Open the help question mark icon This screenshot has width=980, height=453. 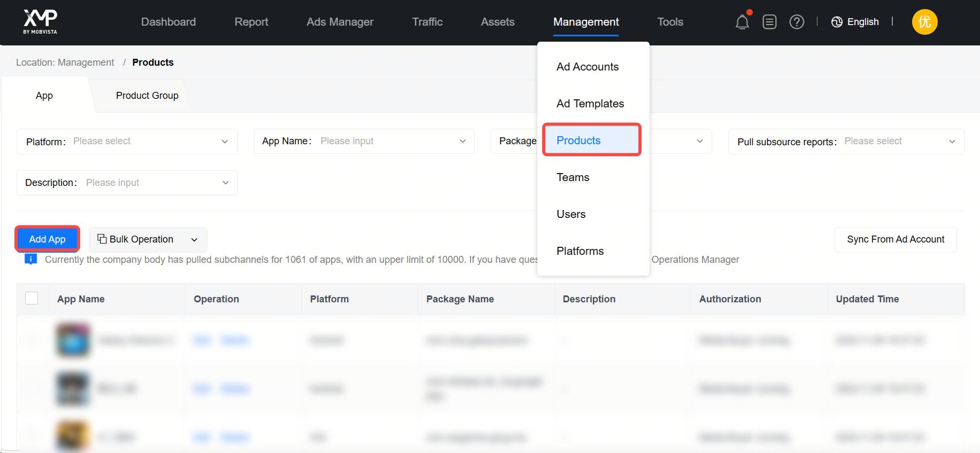point(797,22)
